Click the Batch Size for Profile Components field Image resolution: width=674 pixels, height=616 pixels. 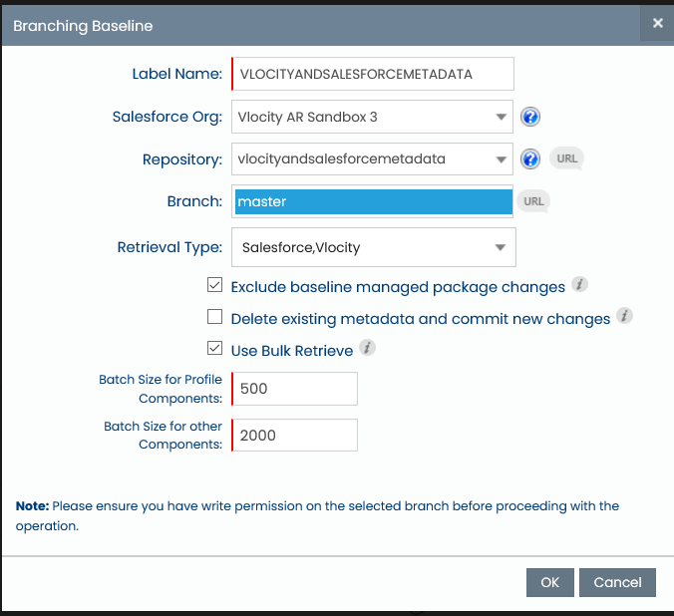[295, 389]
